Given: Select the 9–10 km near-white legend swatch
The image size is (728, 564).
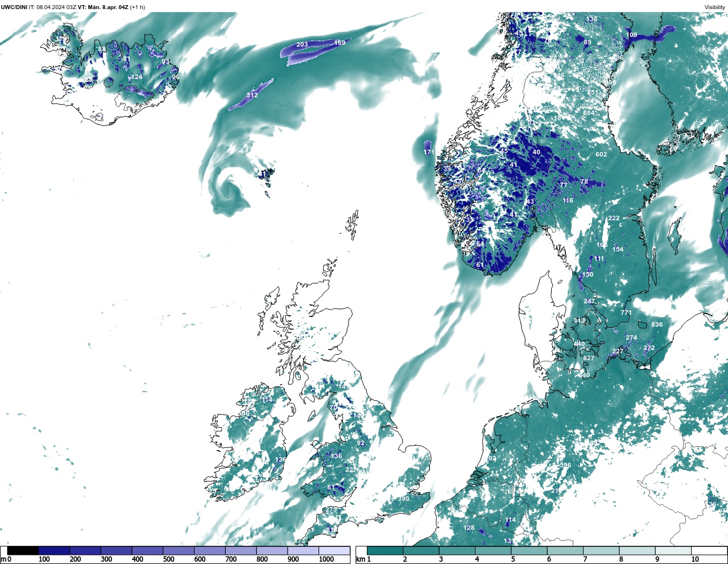Looking at the screenshot, I should 673,551.
